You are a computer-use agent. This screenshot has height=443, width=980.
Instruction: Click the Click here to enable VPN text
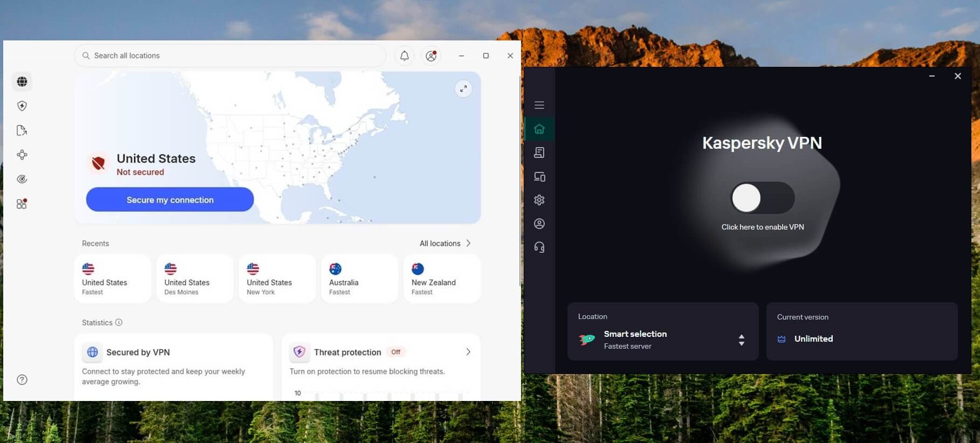(763, 227)
